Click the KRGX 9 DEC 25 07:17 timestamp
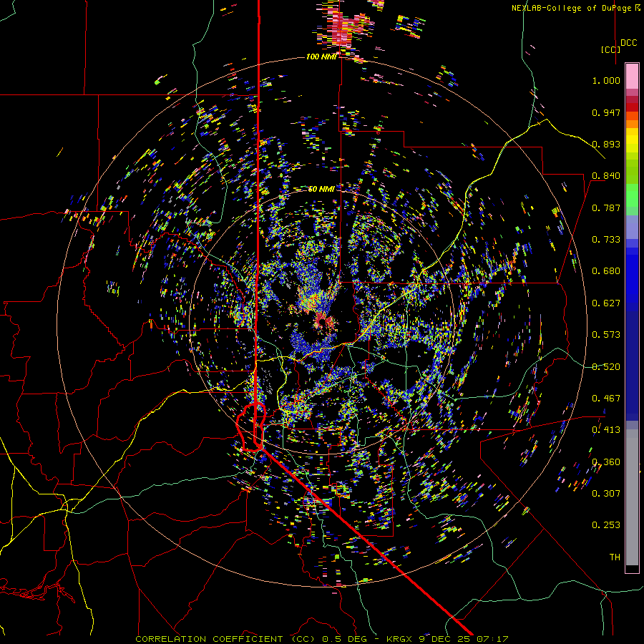 [x=447, y=639]
